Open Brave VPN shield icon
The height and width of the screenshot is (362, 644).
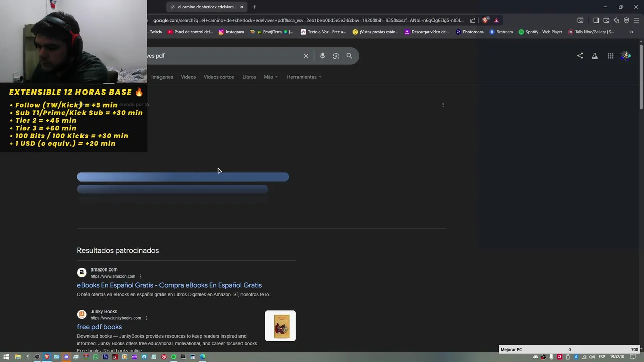626,20
